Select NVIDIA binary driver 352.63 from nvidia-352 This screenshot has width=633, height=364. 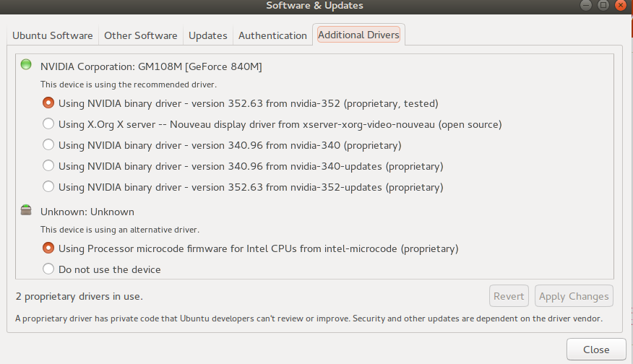(48, 103)
